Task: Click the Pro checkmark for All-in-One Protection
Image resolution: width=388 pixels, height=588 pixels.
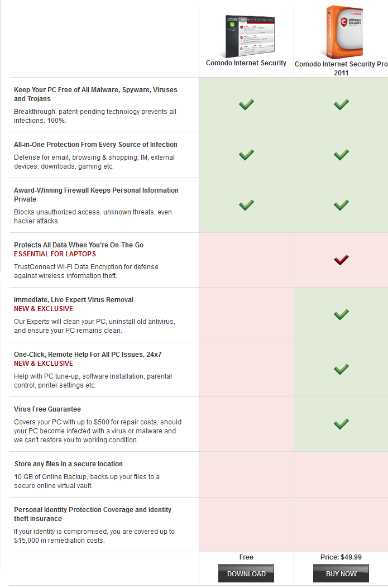Action: click(x=341, y=155)
